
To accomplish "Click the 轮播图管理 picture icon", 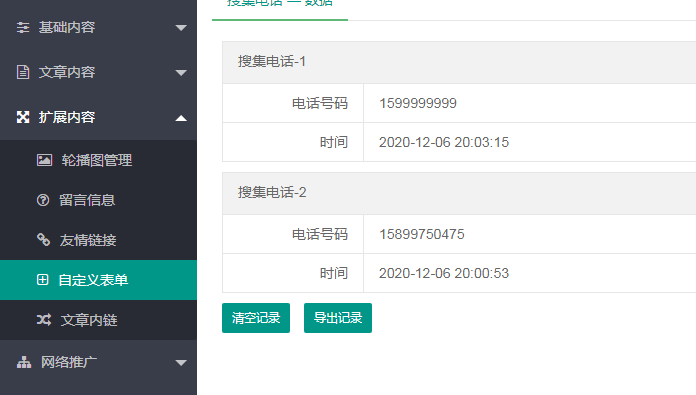I will 44,160.
